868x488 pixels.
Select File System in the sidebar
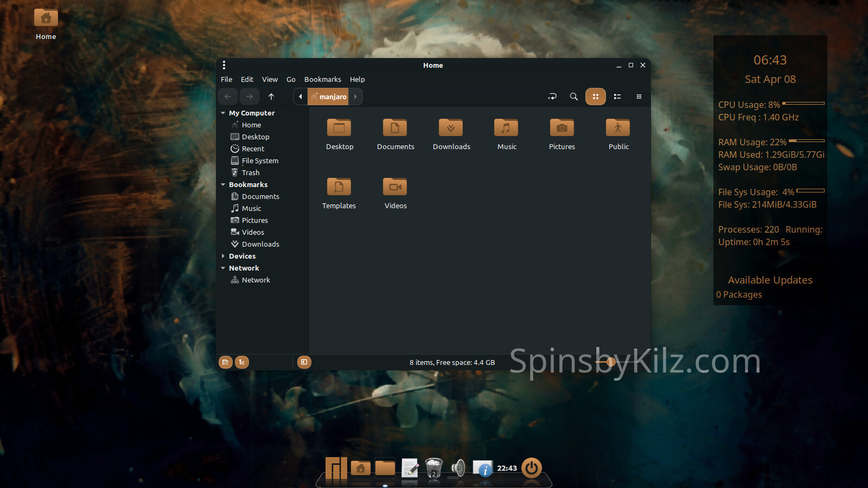(260, 161)
